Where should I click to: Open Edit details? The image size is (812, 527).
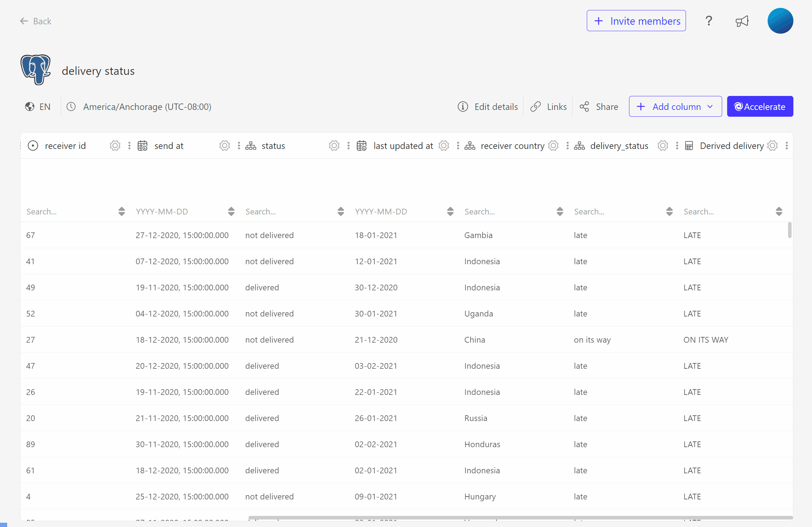(x=488, y=107)
